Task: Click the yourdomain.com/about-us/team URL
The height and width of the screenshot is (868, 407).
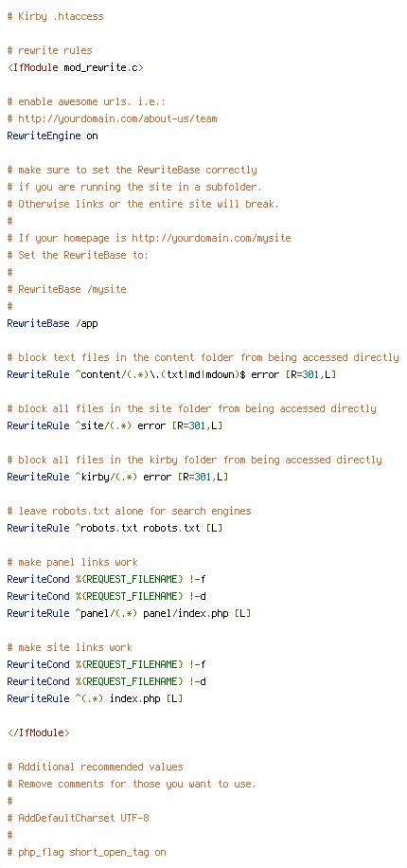Action: pos(117,119)
